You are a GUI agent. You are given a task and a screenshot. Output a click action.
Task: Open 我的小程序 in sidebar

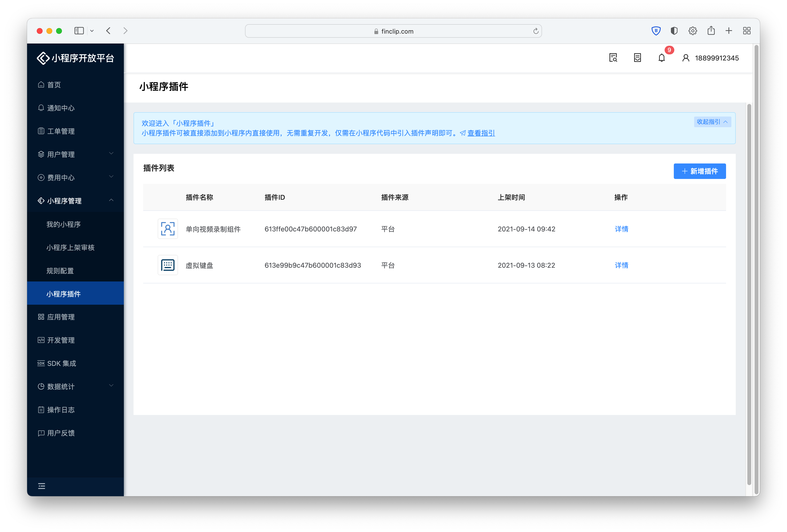pyautogui.click(x=63, y=224)
